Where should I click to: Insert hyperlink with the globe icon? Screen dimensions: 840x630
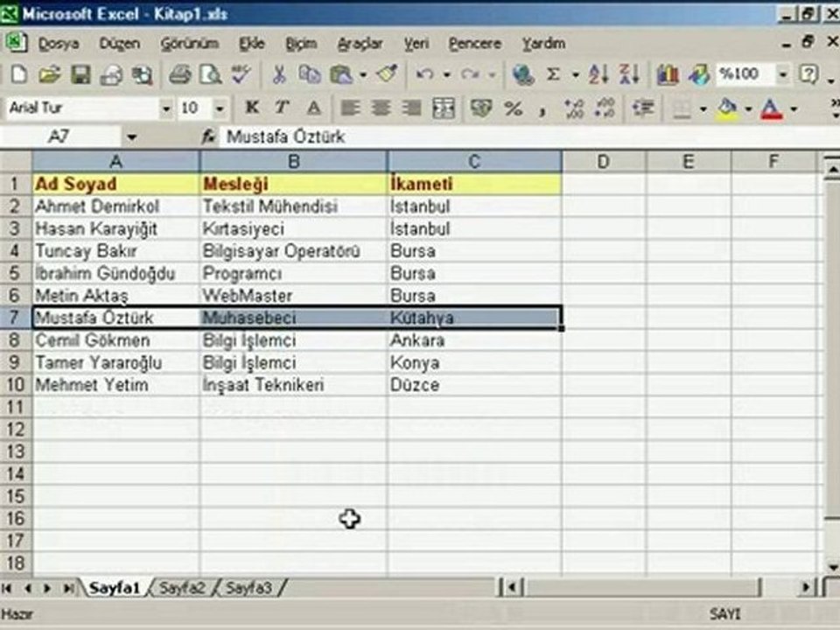[523, 74]
